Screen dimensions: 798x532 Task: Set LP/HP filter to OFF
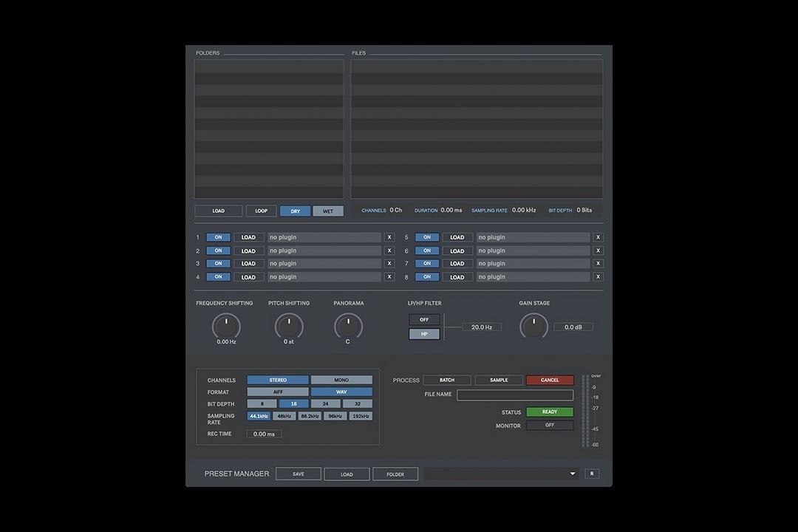click(x=424, y=320)
